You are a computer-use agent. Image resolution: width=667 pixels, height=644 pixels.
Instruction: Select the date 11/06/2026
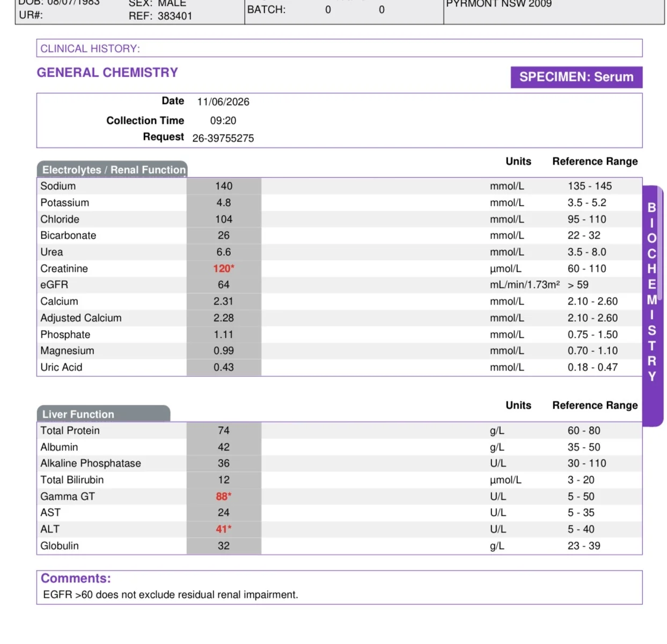tap(223, 102)
